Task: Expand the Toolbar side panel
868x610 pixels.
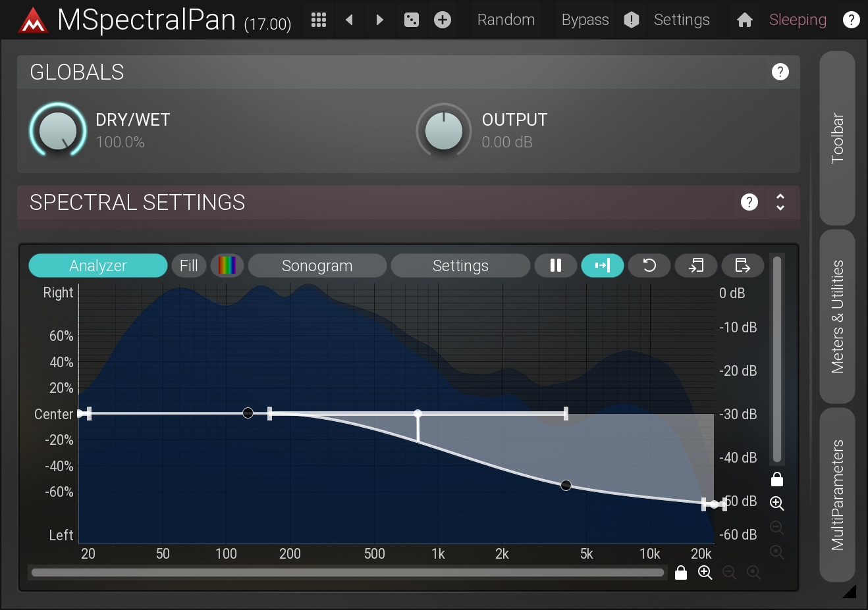Action: pos(837,138)
